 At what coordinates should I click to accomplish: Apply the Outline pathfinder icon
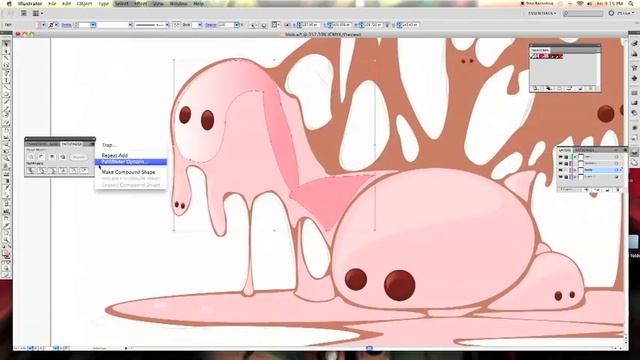coord(73,171)
